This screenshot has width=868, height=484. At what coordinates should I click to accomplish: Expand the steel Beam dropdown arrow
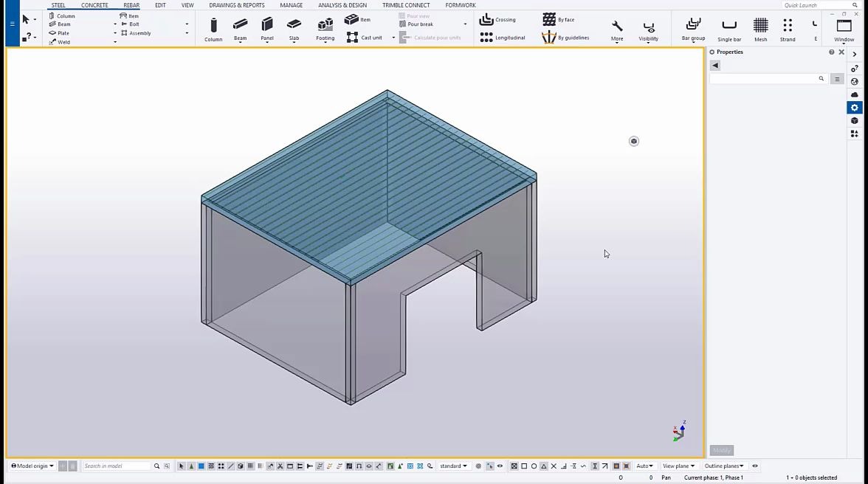coord(115,24)
